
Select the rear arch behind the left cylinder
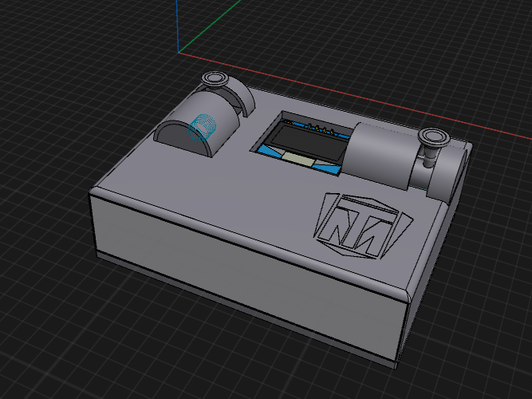tap(241, 96)
